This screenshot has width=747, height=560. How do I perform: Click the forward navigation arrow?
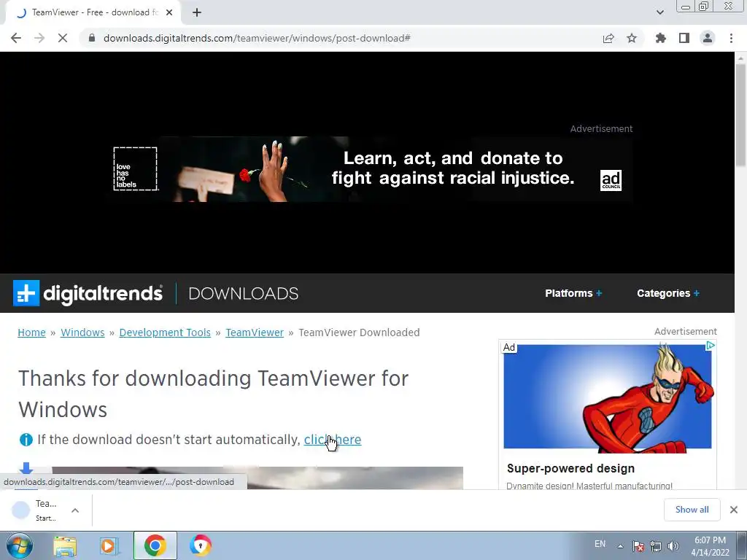tap(39, 38)
